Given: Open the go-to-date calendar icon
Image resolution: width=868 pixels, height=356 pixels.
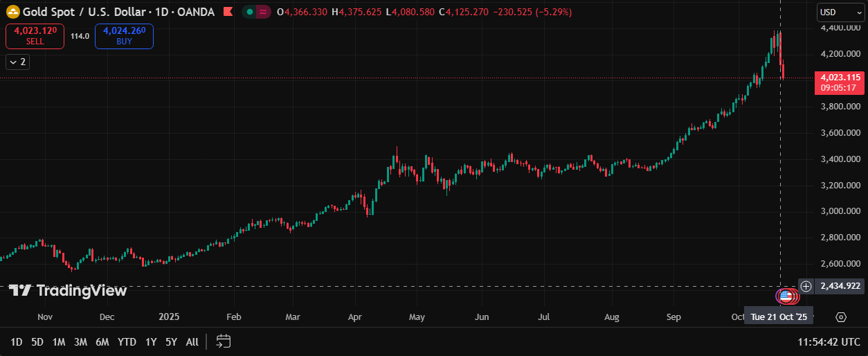Looking at the screenshot, I should (223, 341).
